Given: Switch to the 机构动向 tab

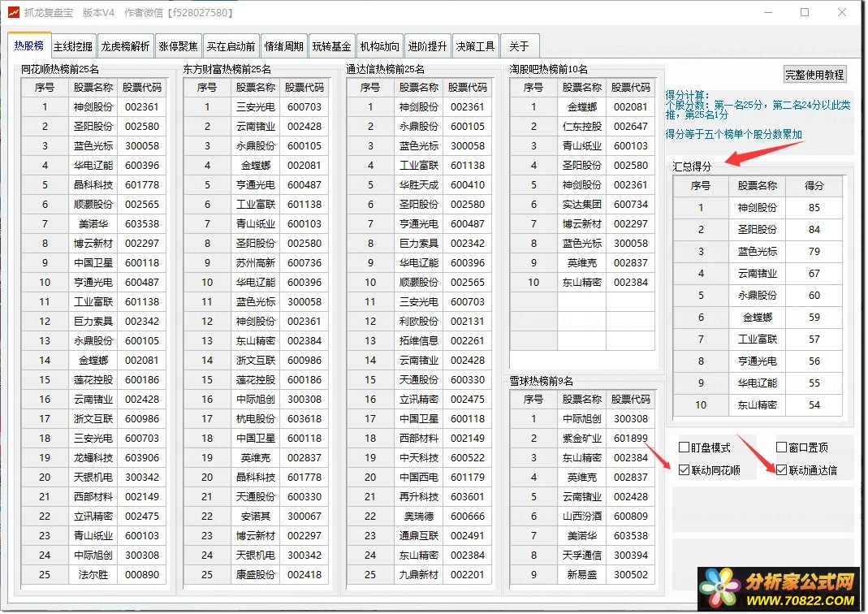Looking at the screenshot, I should 379,46.
